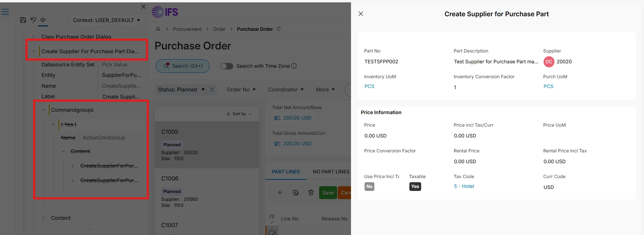Collapse the ( Yes ) tree node
Screen dimensions: 644x235
pyautogui.click(x=53, y=125)
